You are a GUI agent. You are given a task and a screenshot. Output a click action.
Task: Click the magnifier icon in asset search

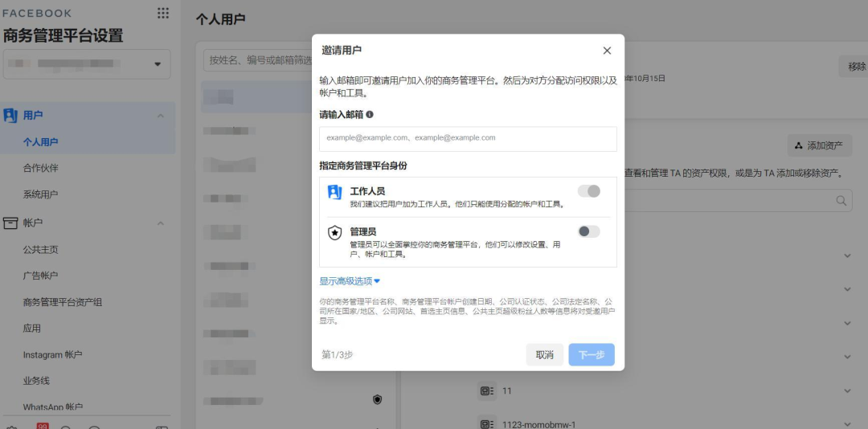click(x=841, y=200)
